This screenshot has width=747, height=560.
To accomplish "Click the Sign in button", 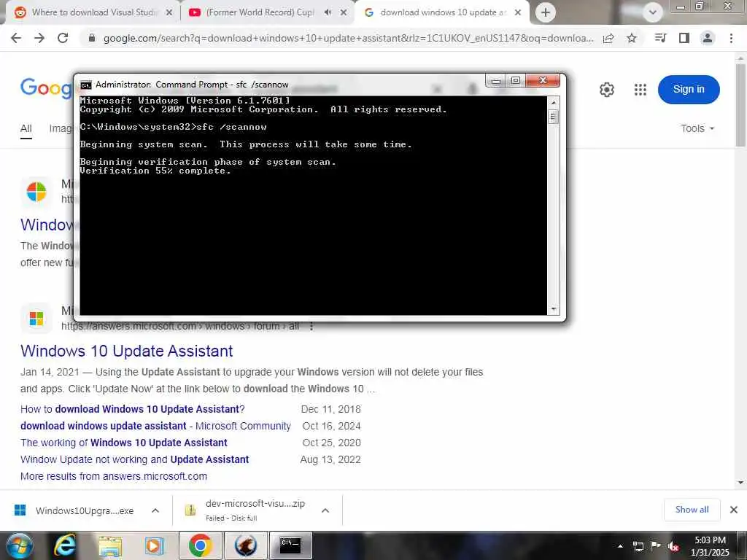I will coord(689,89).
